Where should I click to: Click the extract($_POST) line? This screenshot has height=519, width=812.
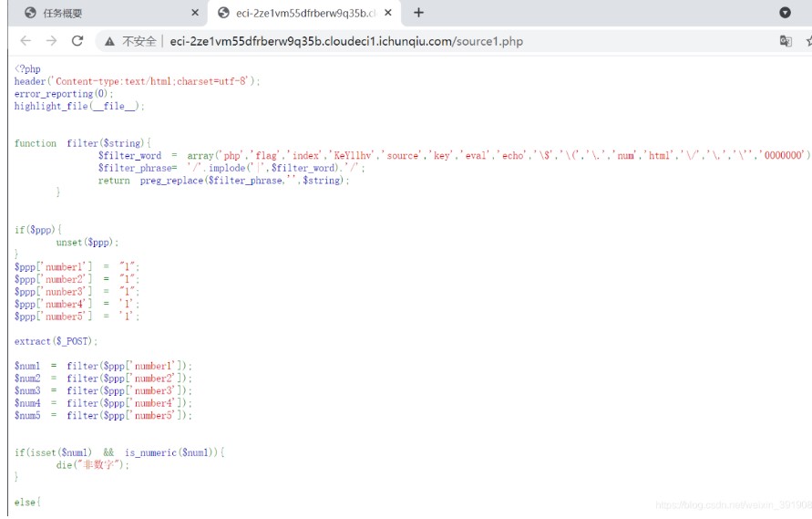[56, 342]
